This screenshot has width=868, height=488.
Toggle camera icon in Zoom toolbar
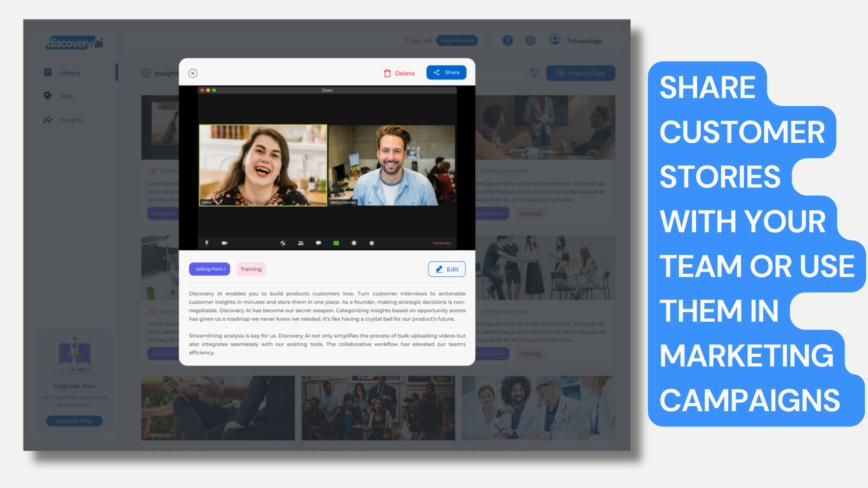(224, 243)
